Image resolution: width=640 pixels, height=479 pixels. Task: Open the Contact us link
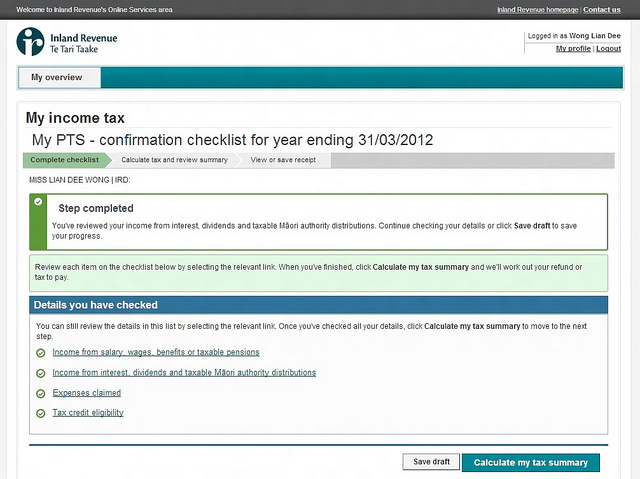click(x=602, y=9)
